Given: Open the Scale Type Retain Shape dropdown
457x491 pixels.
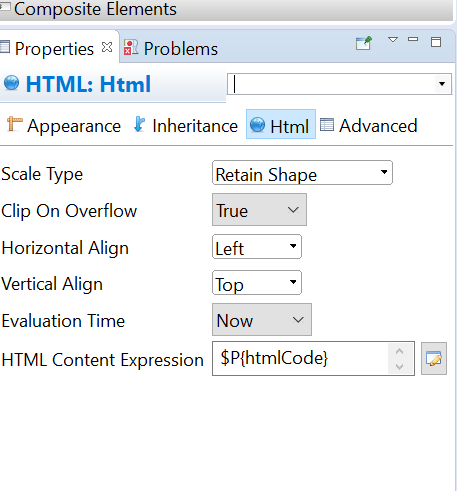Looking at the screenshot, I should click(302, 173).
